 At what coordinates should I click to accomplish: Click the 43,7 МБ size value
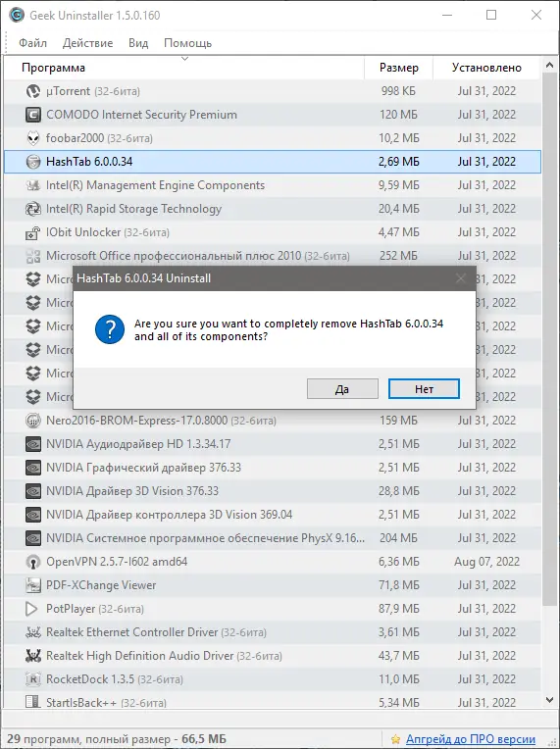(398, 656)
